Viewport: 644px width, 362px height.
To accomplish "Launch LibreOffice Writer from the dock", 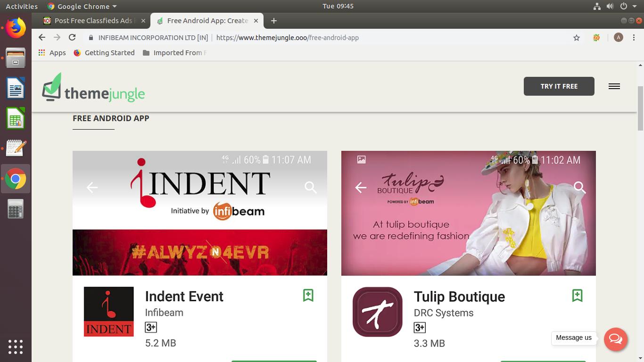I will click(16, 88).
